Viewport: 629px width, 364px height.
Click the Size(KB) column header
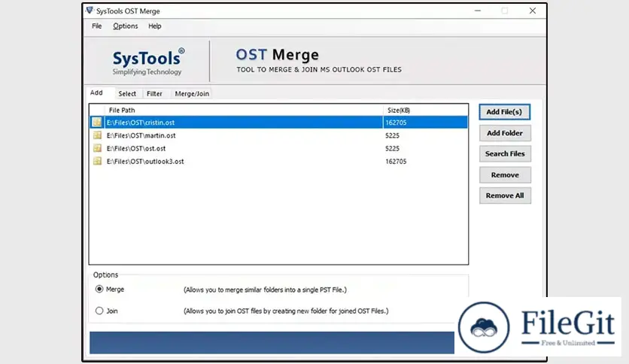click(x=425, y=111)
